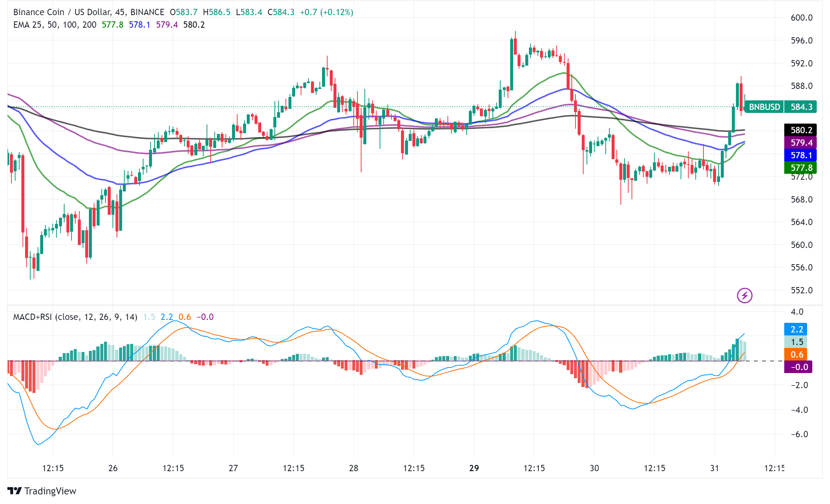Click the 26 date label on time axis
The image size is (830, 504).
pyautogui.click(x=113, y=468)
